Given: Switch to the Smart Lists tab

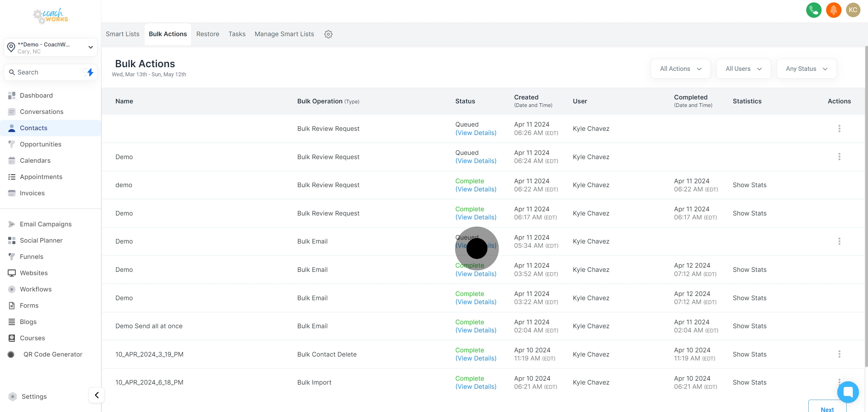Looking at the screenshot, I should tap(122, 34).
